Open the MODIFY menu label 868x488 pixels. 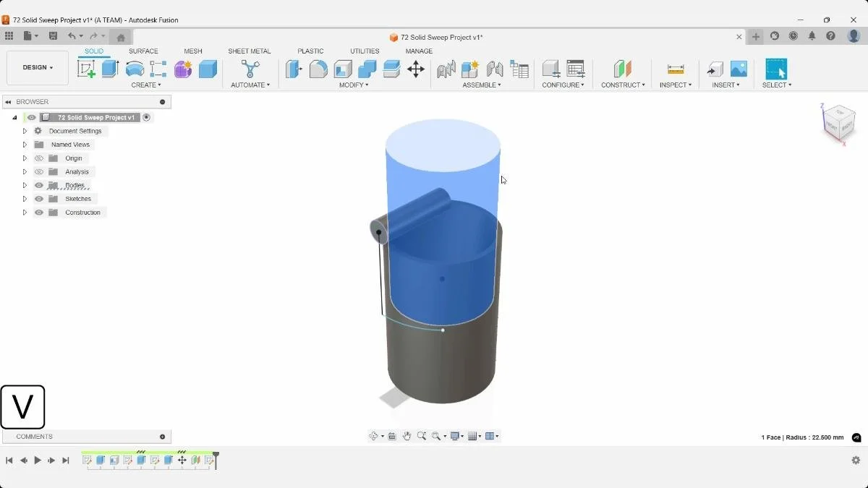point(354,85)
